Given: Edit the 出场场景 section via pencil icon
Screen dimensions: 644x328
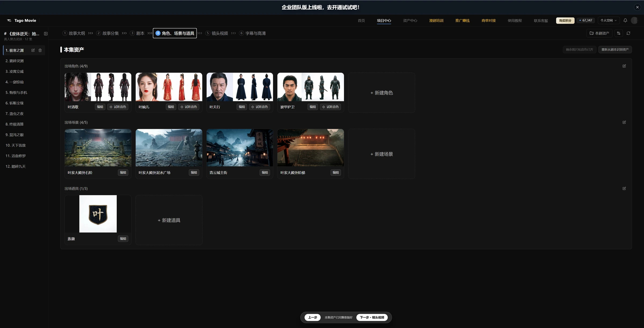Looking at the screenshot, I should coord(624,122).
